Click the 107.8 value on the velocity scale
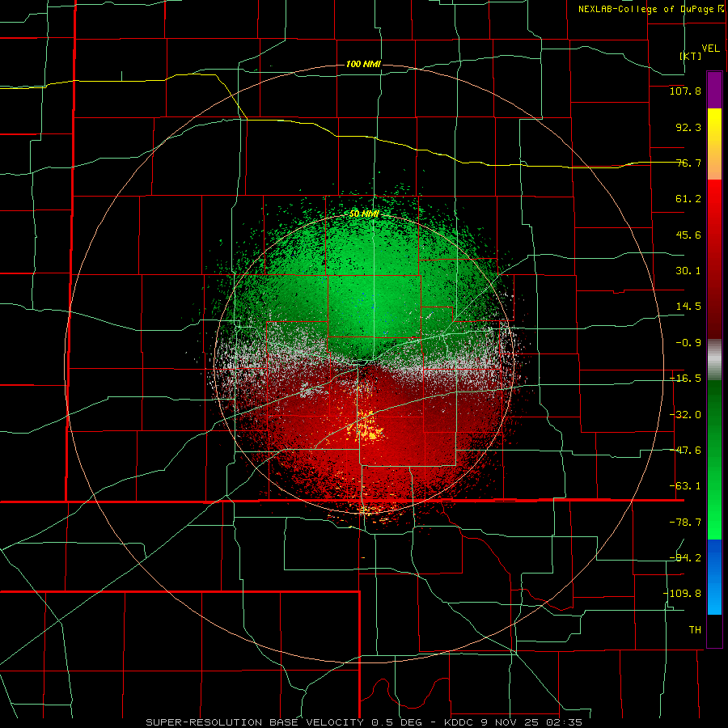The image size is (728, 728). tap(685, 91)
